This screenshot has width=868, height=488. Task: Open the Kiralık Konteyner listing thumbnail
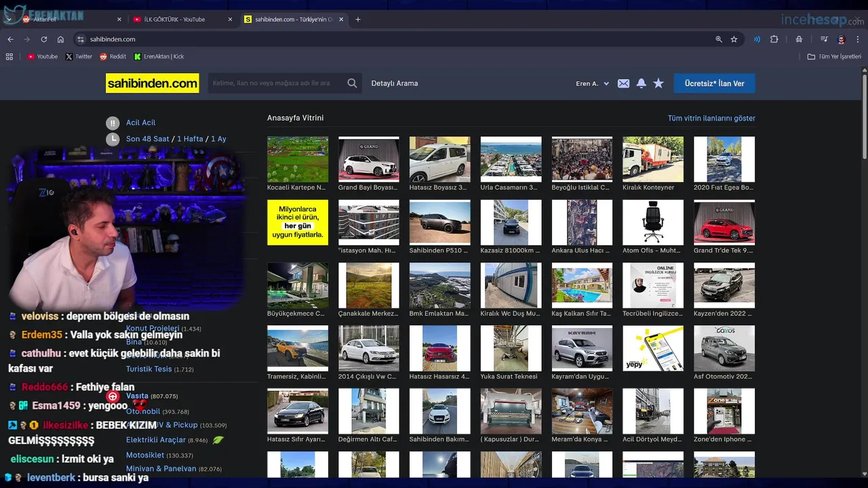click(653, 159)
